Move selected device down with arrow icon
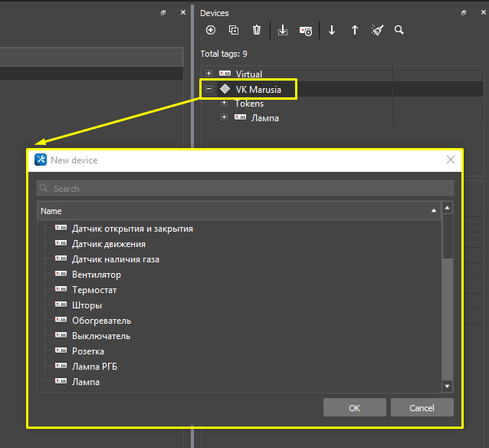The image size is (489, 448). [x=332, y=30]
